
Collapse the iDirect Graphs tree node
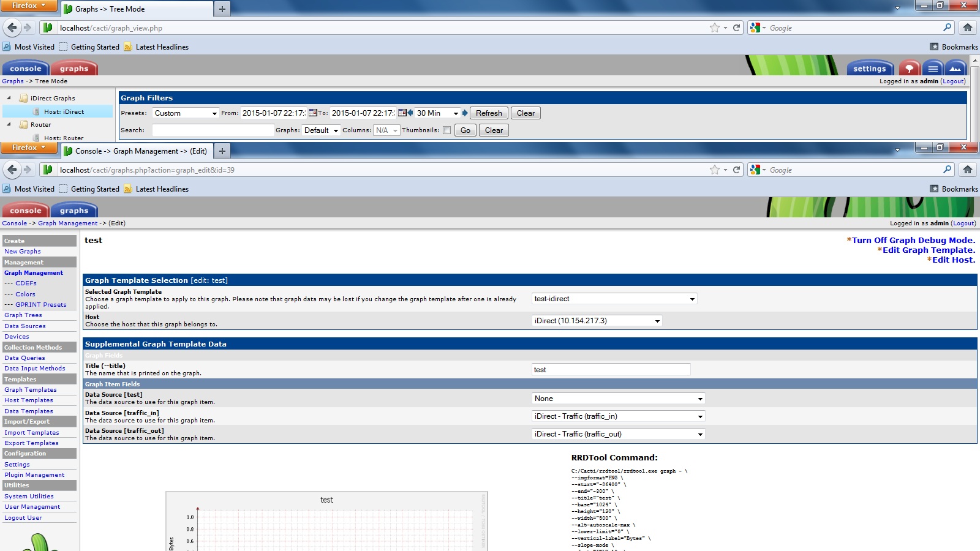[9, 98]
